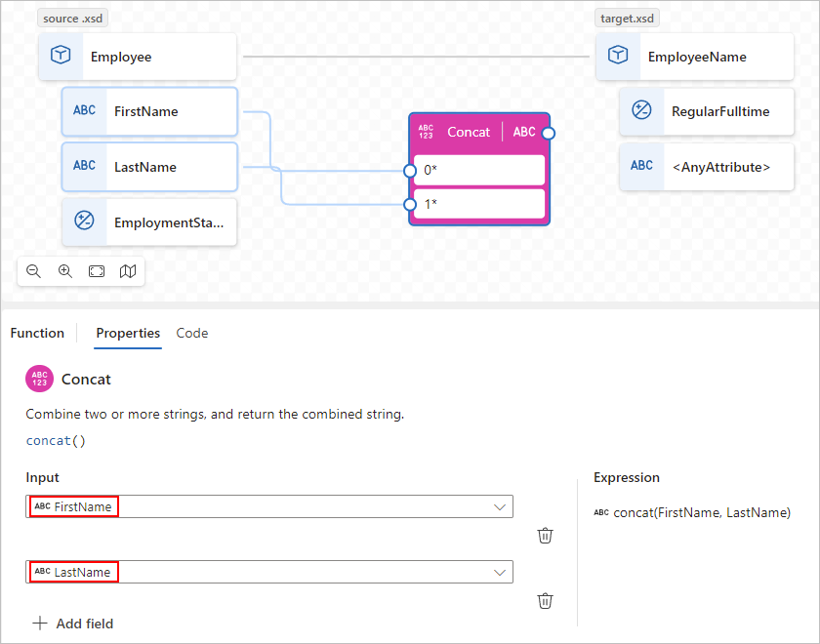Click the zoom out magnifier icon

[33, 271]
